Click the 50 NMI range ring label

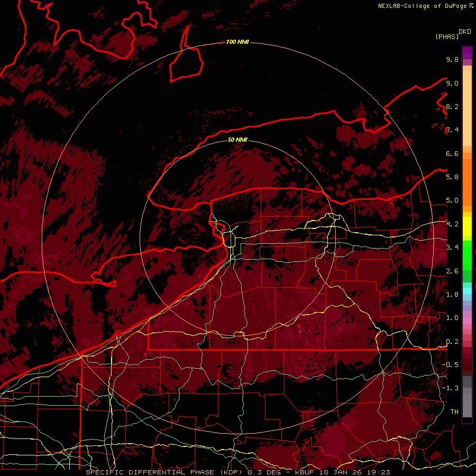237,140
